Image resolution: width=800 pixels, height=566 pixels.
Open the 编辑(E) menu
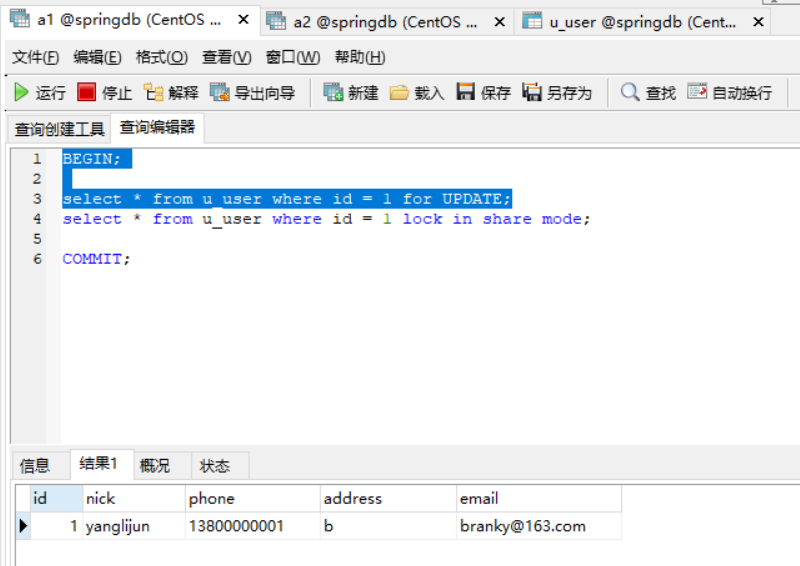(97, 57)
